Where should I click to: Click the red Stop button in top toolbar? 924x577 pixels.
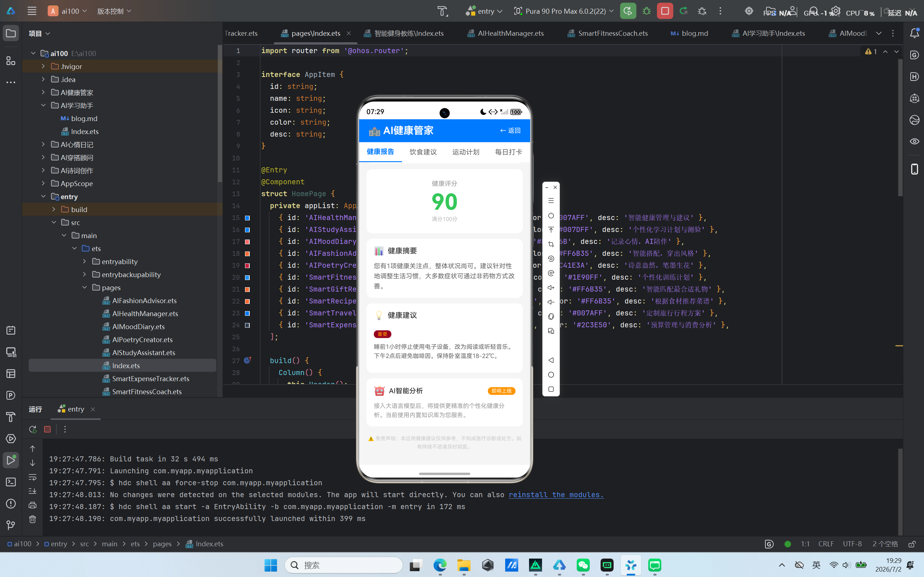tap(665, 11)
